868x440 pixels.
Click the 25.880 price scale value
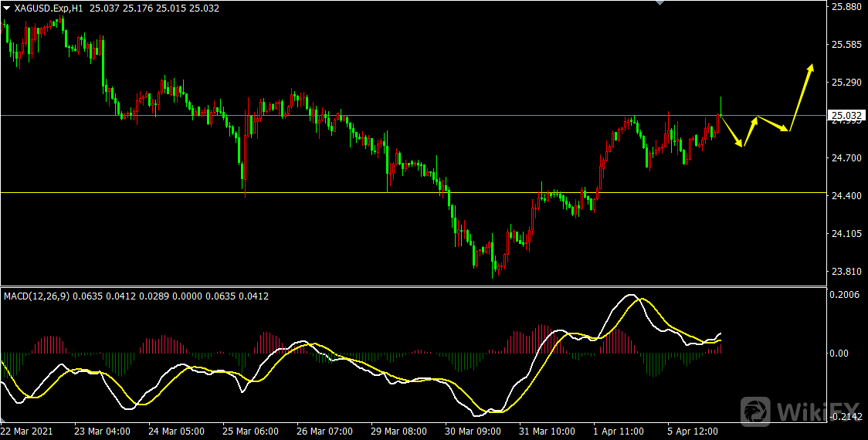(846, 7)
